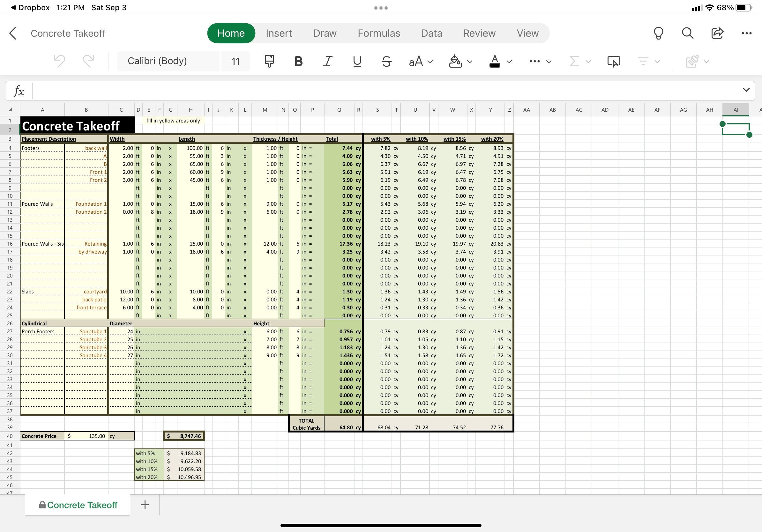Expand the fill color dropdown arrow
This screenshot has width=762, height=532.
point(470,61)
